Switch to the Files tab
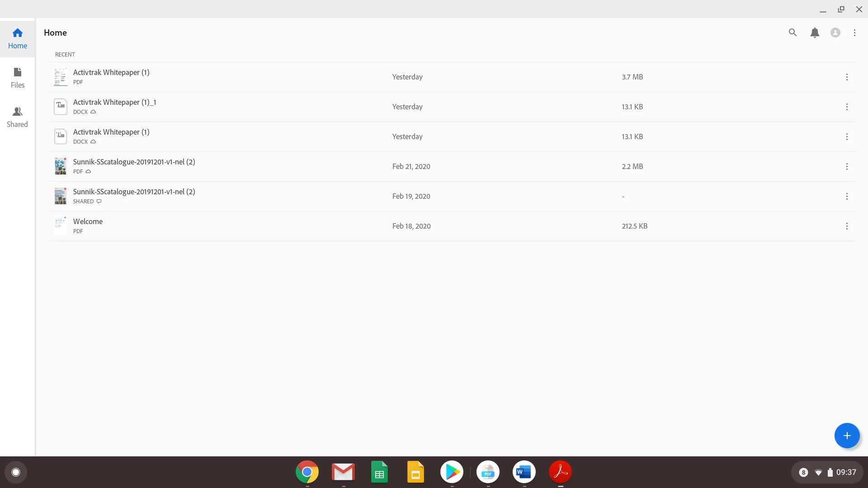The width and height of the screenshot is (868, 488). coord(18,78)
